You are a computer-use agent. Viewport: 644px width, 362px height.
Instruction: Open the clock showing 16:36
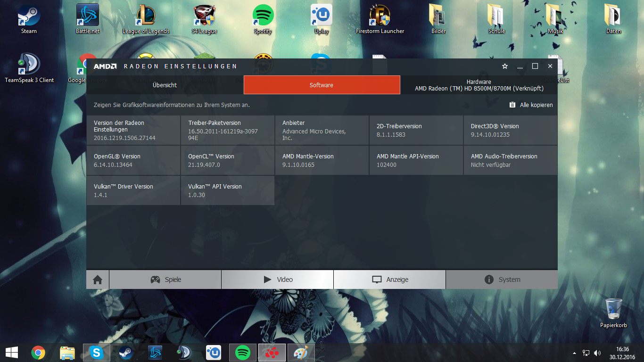623,353
